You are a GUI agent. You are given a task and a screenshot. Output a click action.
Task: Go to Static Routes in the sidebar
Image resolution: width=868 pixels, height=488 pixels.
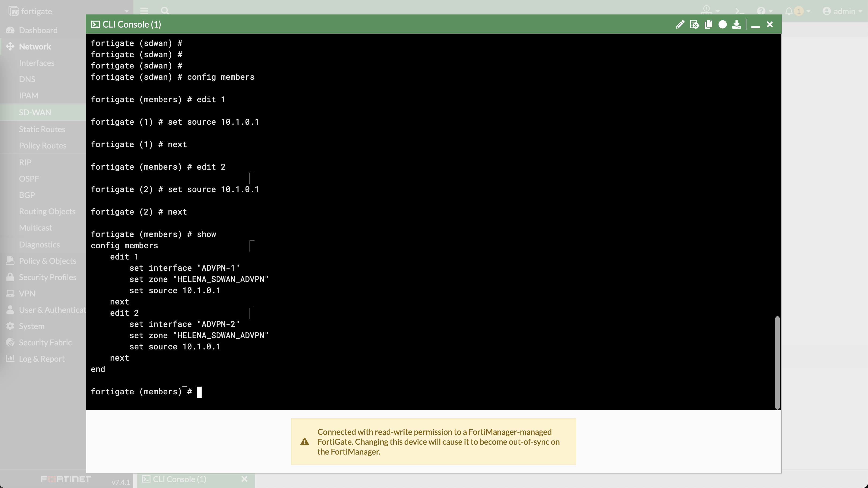click(x=42, y=129)
